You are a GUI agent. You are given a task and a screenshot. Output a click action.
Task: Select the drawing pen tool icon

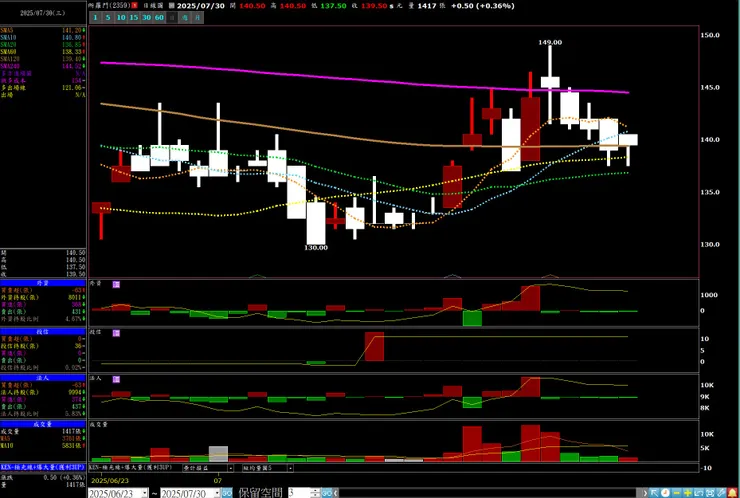pyautogui.click(x=721, y=493)
